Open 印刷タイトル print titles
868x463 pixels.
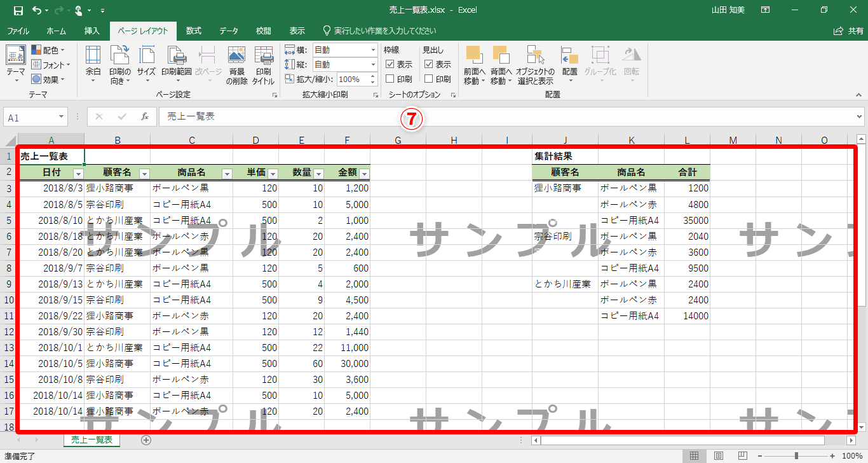pyautogui.click(x=264, y=64)
